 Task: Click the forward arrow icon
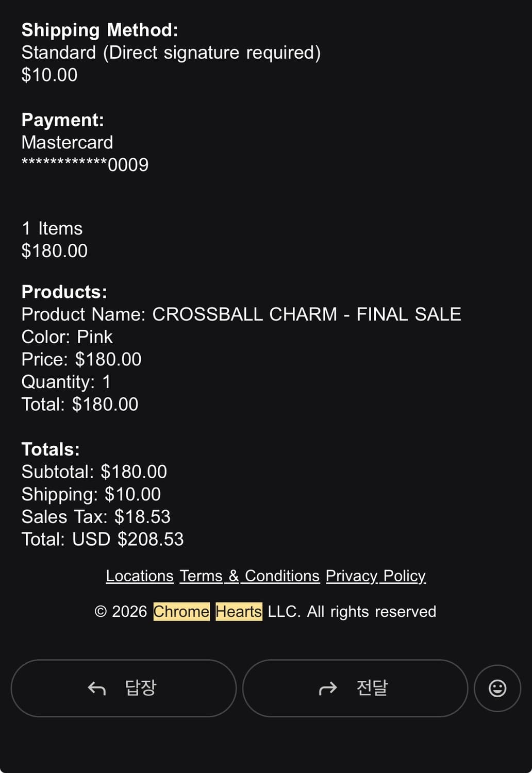[x=328, y=688]
